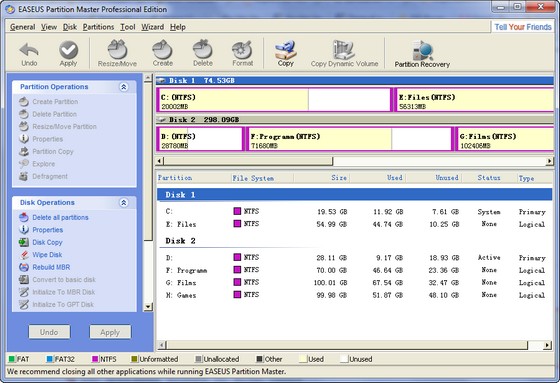This screenshot has height=383, width=560.
Task: Open Properties under Partition Operations
Action: pos(41,139)
